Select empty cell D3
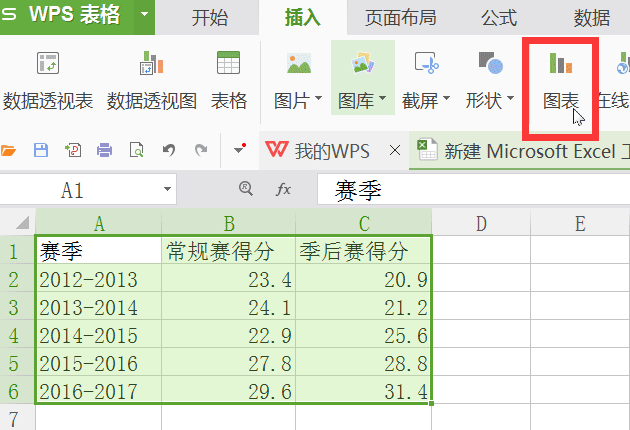This screenshot has width=630, height=430. click(x=481, y=307)
